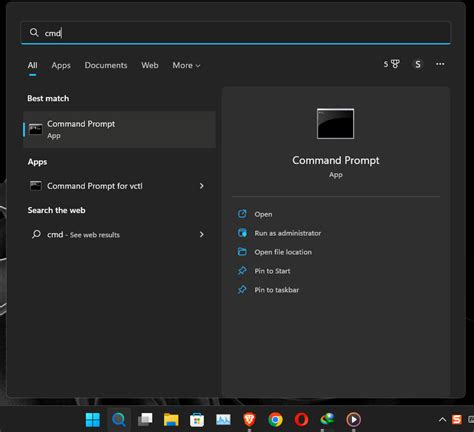This screenshot has width=474, height=432.
Task: Open the S account avatar
Action: click(418, 64)
